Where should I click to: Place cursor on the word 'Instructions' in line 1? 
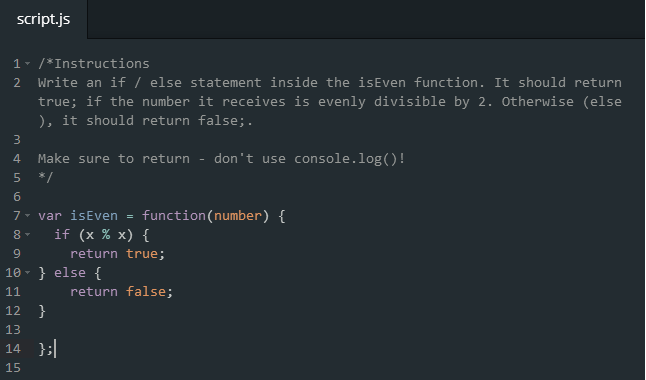[x=102, y=63]
